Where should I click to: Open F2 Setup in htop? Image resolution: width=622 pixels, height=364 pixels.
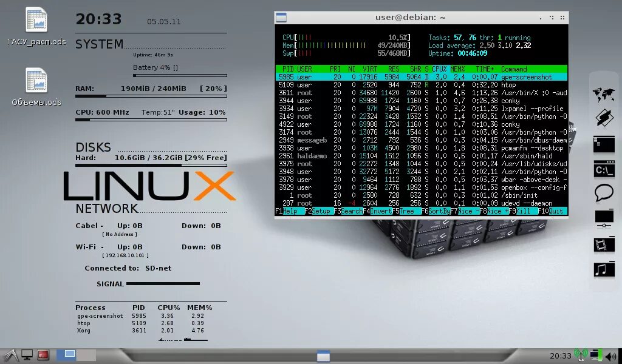tap(319, 211)
